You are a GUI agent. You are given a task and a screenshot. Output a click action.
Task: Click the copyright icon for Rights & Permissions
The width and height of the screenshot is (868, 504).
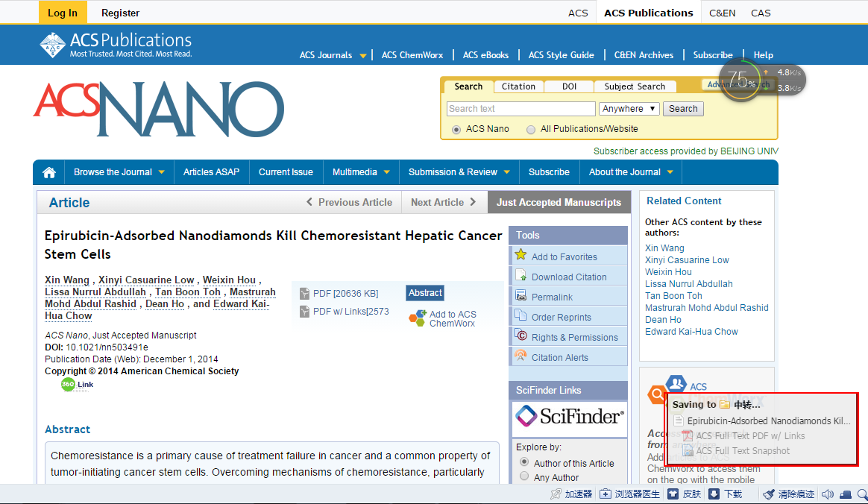pyautogui.click(x=521, y=336)
